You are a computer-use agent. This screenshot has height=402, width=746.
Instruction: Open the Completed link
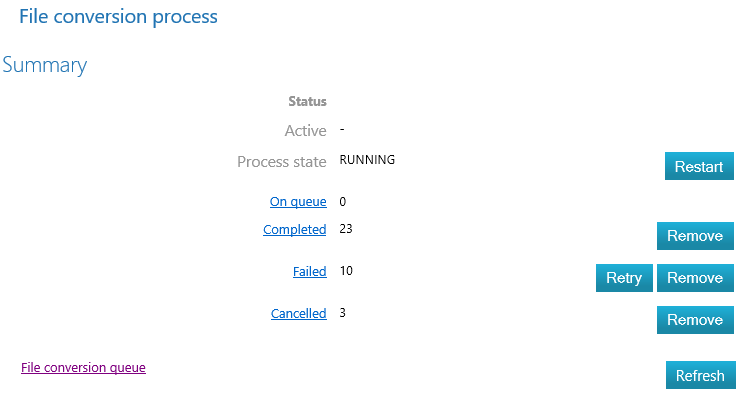coord(294,230)
